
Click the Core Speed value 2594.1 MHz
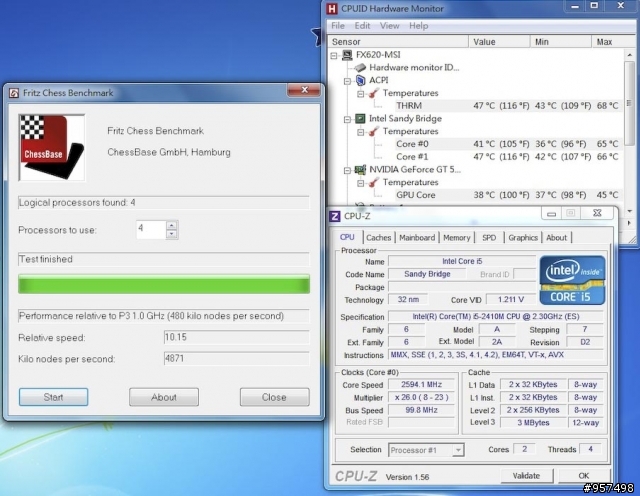421,385
